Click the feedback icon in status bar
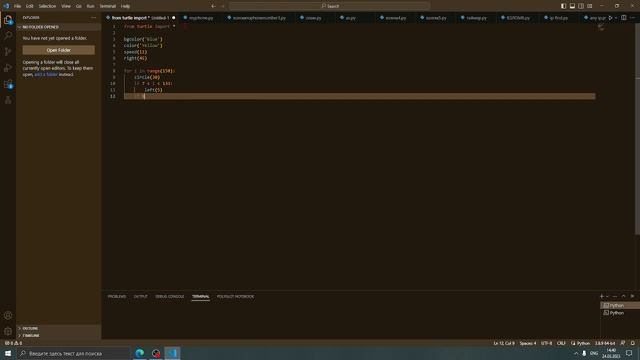The height and width of the screenshot is (360, 640). point(623,343)
